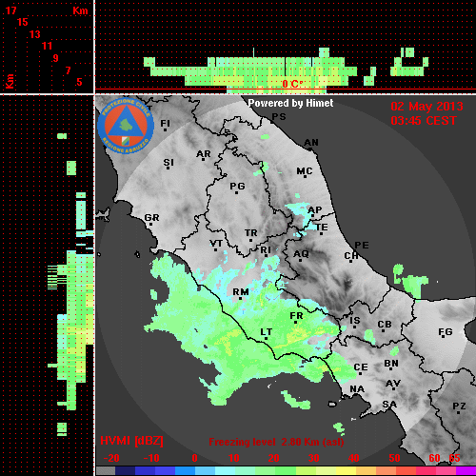The width and height of the screenshot is (476, 476).
Task: Click the Protezione Civile Regione Abruzzo logo
Action: pos(126,127)
